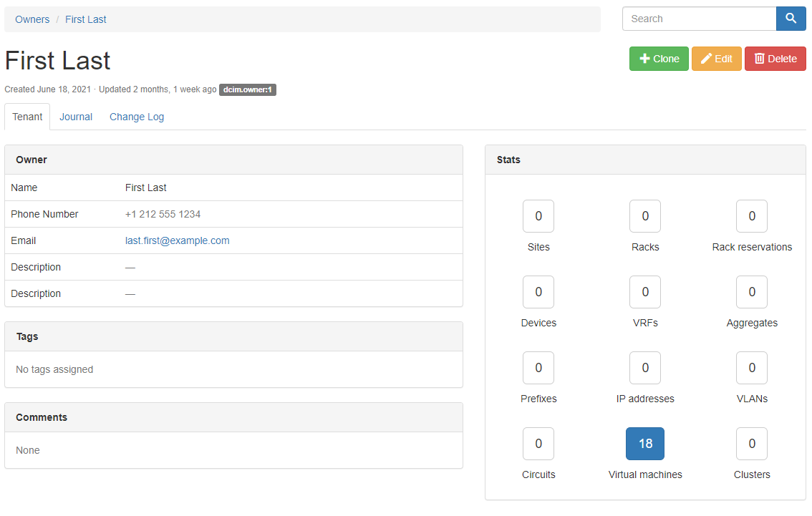
Task: Switch to the Change Log tab
Action: click(137, 117)
